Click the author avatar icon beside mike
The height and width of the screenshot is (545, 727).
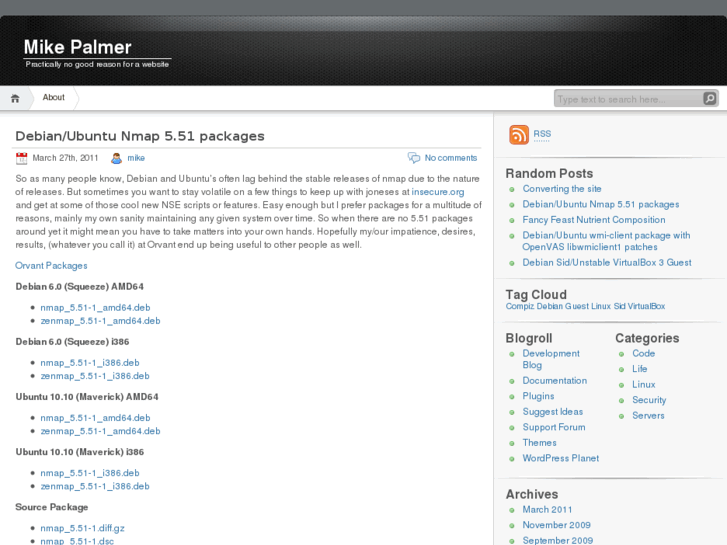[116, 158]
